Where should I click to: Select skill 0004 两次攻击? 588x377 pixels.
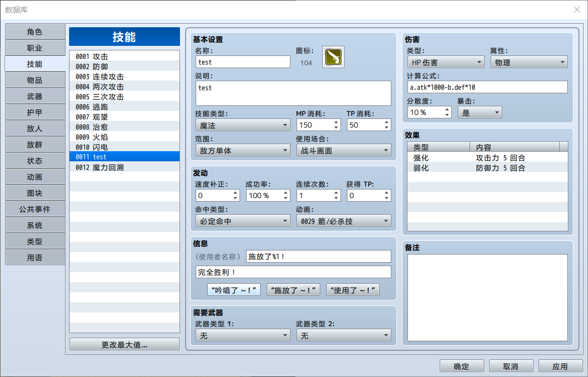(x=125, y=87)
